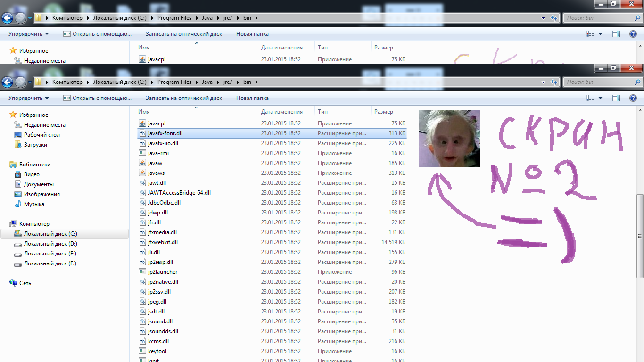644x362 pixels.
Task: Click the Компьютер breadcrumb in the lower address bar
Action: (67, 82)
